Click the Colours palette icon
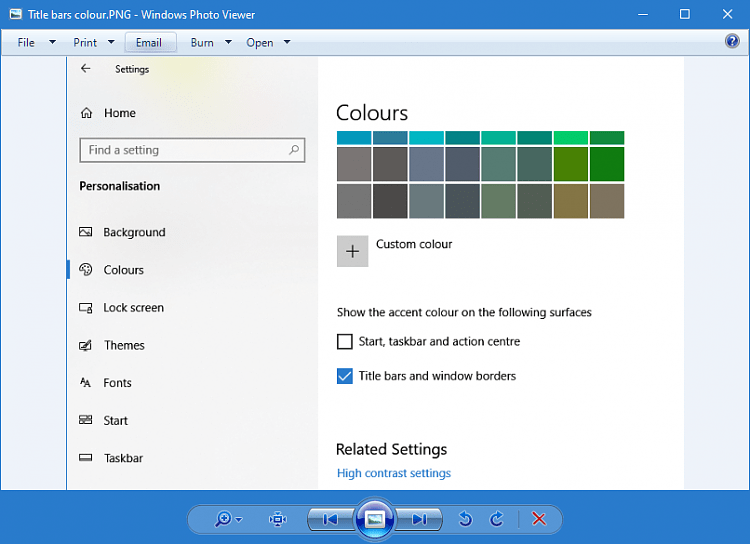Viewport: 750px width, 544px height. coord(86,269)
